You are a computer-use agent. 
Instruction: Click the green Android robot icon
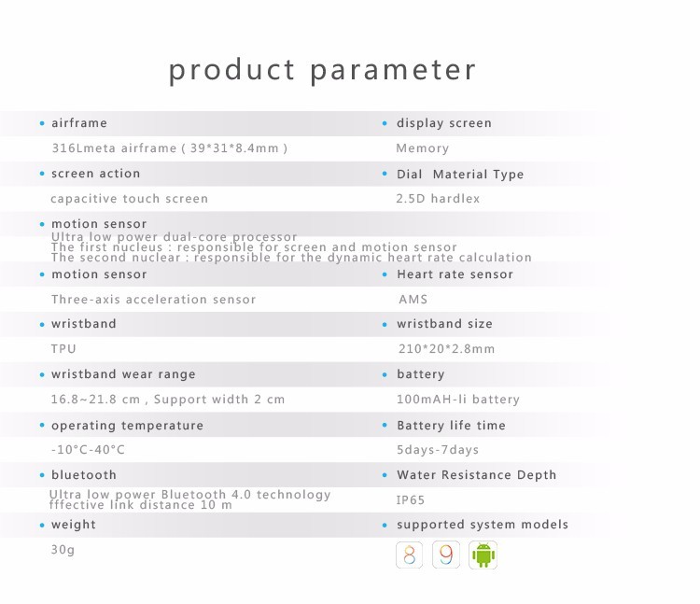(483, 555)
